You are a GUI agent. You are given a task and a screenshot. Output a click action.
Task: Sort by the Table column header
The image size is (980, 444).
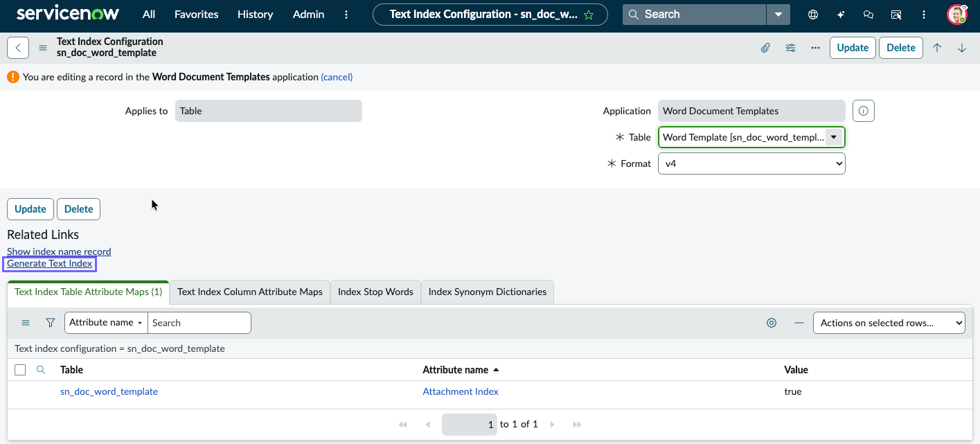pyautogui.click(x=72, y=370)
